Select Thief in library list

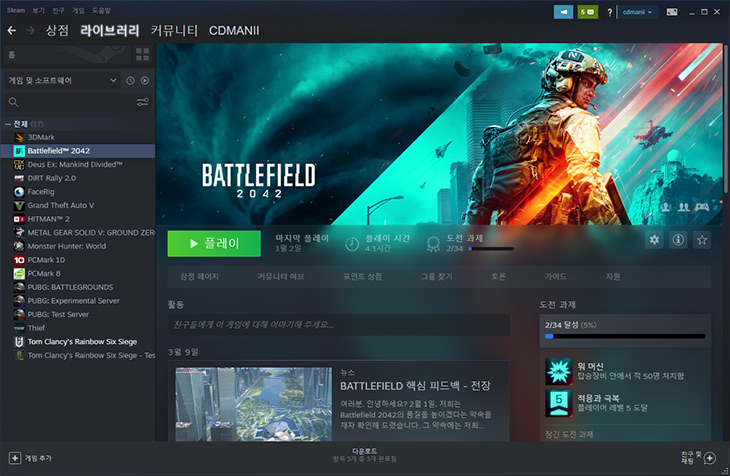pyautogui.click(x=78, y=328)
